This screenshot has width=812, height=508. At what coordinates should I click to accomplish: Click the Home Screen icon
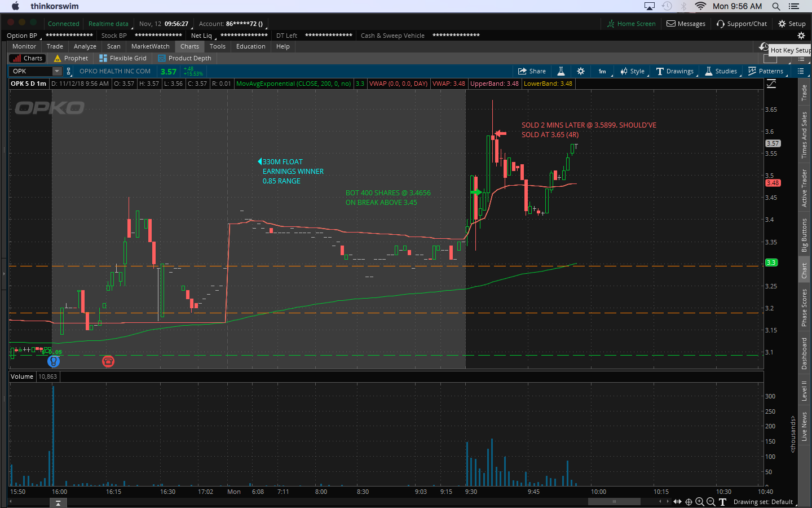tap(611, 24)
